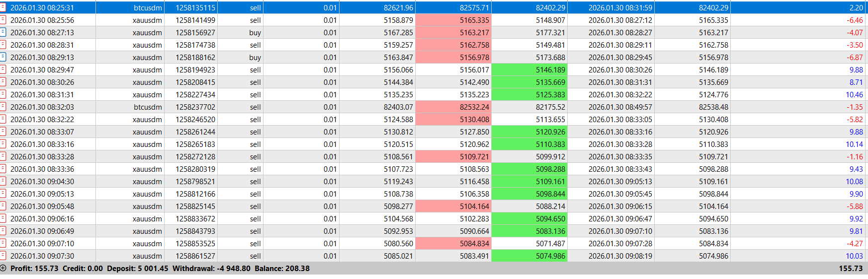
Task: Click the sell icon of the 09:04:30 row
Action: [x=3, y=181]
